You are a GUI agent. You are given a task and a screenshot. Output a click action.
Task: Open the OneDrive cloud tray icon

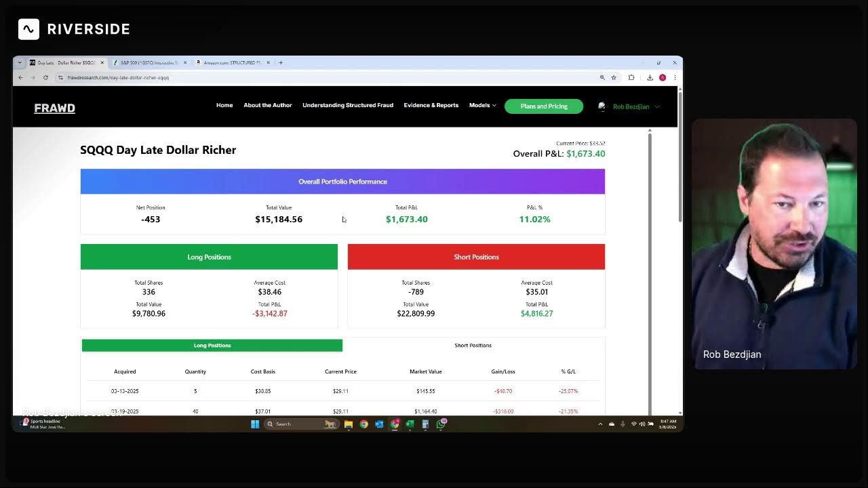click(612, 424)
